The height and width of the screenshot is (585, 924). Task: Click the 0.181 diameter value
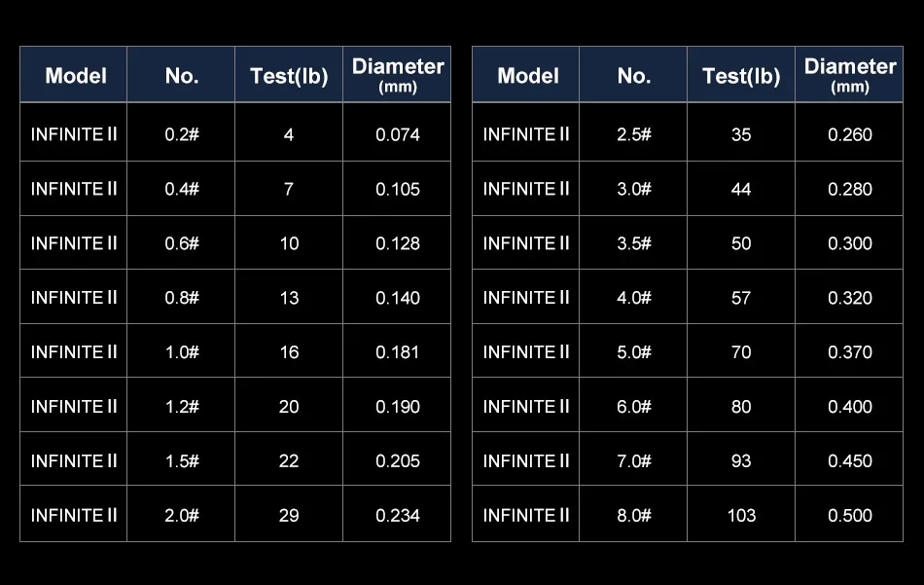coord(398,352)
